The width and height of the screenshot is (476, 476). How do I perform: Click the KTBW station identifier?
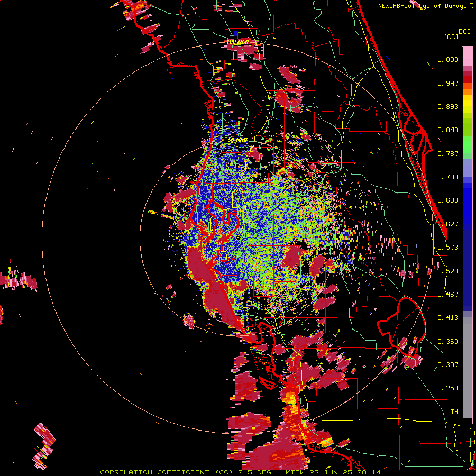point(296,472)
